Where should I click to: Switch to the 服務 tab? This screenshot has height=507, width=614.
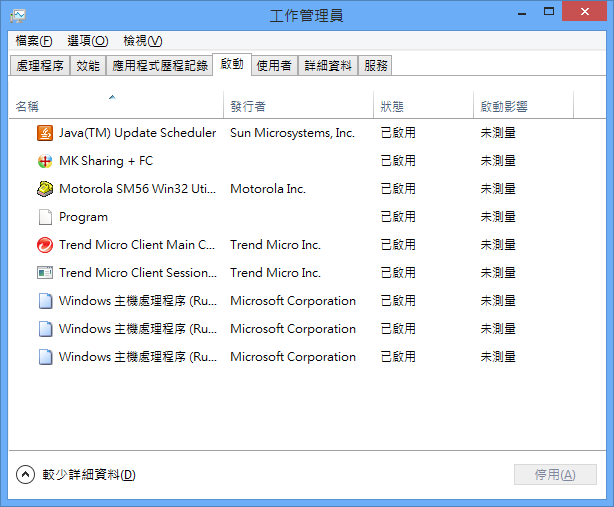pos(375,65)
